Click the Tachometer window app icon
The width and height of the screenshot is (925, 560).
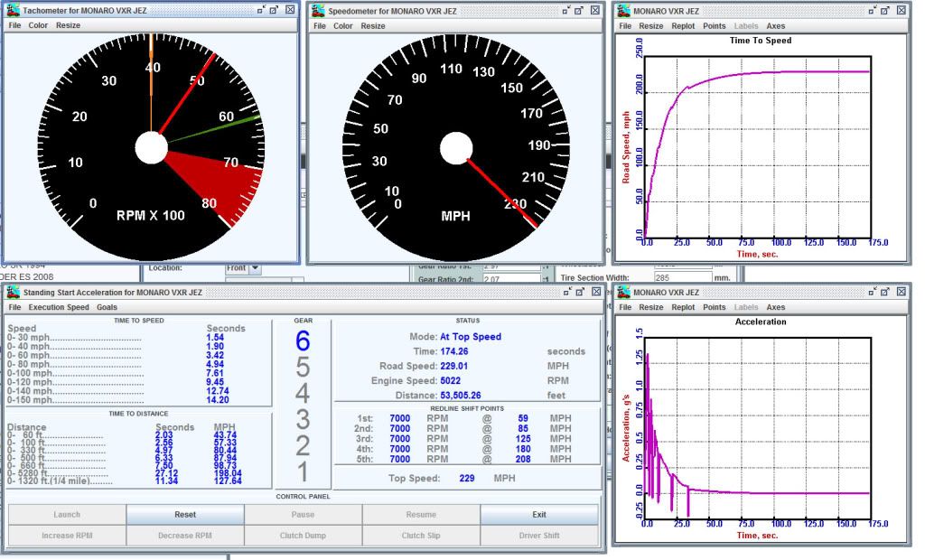[13, 10]
